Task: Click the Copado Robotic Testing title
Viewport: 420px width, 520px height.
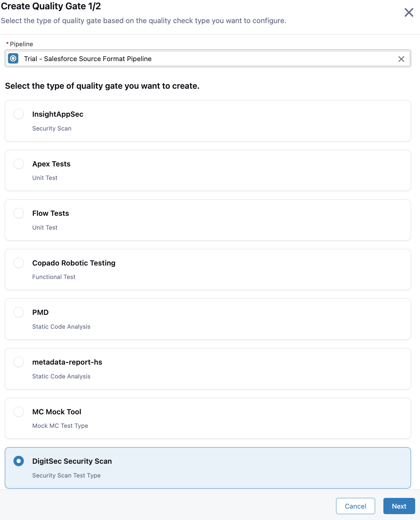Action: tap(74, 263)
